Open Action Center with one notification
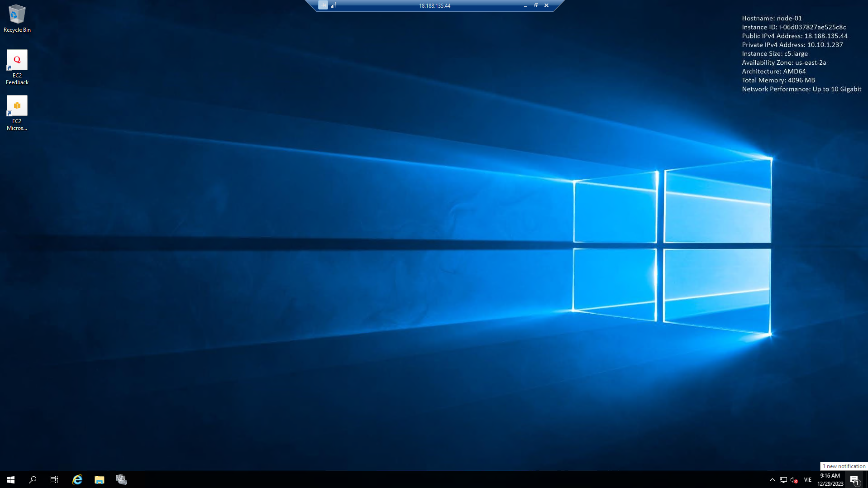The width and height of the screenshot is (868, 488). pyautogui.click(x=854, y=480)
